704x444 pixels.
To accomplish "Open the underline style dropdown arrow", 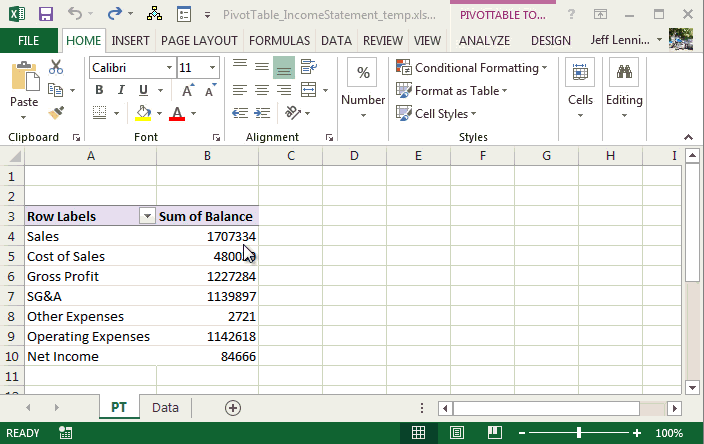I will coord(160,90).
